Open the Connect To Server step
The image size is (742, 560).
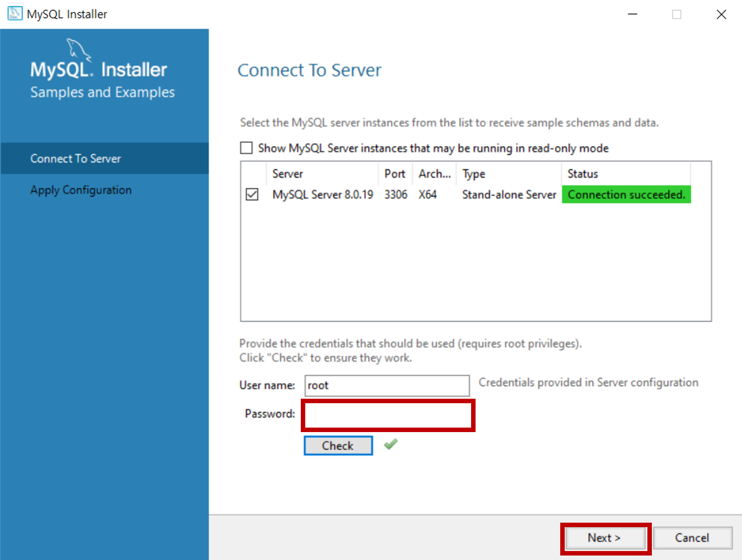pos(105,158)
